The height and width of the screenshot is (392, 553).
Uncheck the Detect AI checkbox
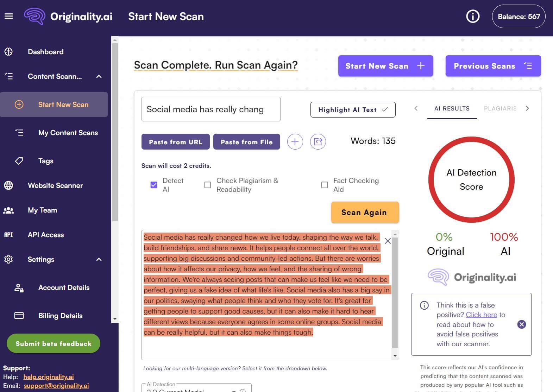[x=154, y=185]
